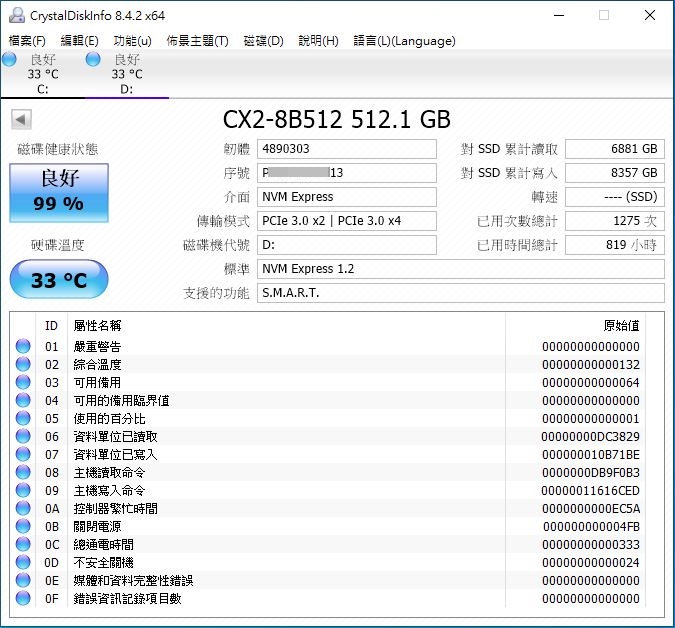
Task: Select the D: drive tab
Action: 126,74
